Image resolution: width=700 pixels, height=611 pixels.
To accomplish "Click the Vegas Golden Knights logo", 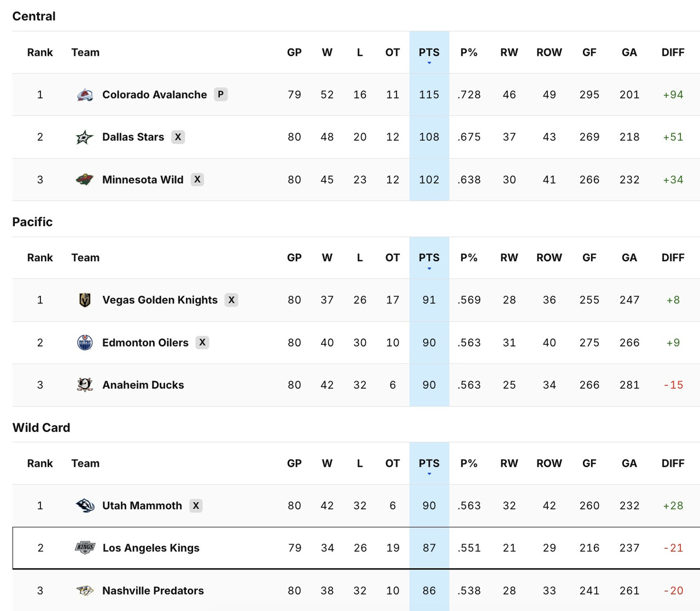I will 85,299.
